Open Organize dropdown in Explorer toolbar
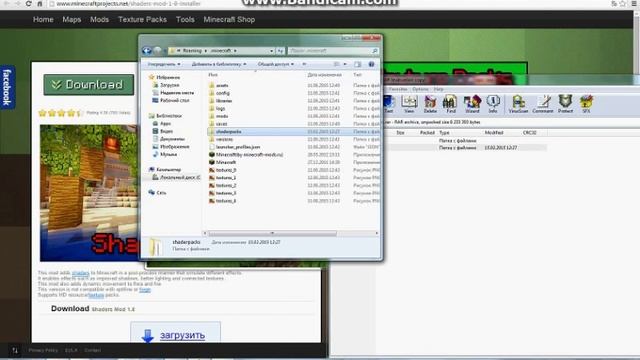Screen dimensions: 640x360 (164, 64)
